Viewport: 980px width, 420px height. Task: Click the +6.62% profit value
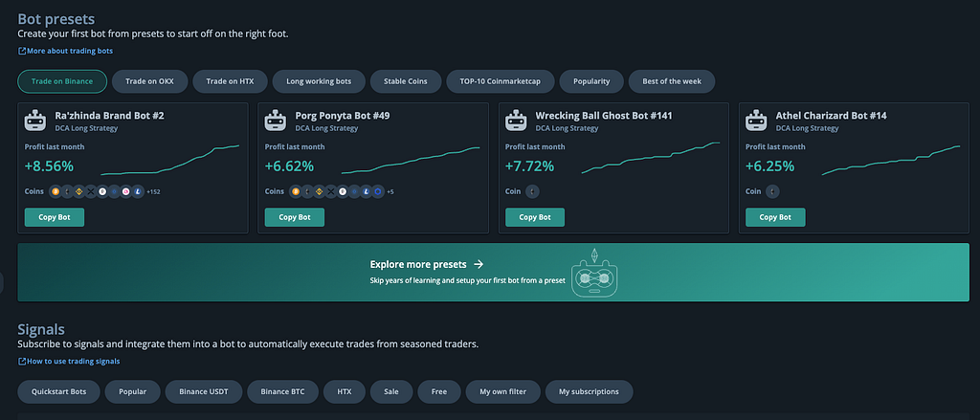tap(289, 166)
